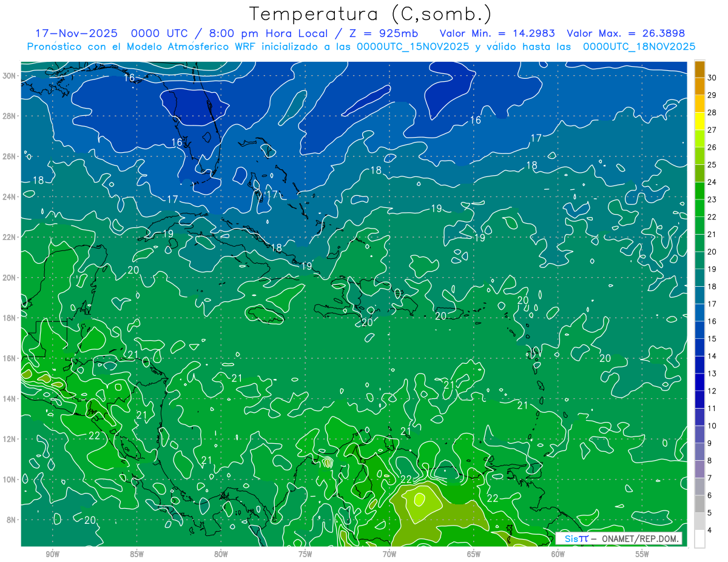Click the "24N" latitude axis label
728x562 pixels.
tap(9, 196)
